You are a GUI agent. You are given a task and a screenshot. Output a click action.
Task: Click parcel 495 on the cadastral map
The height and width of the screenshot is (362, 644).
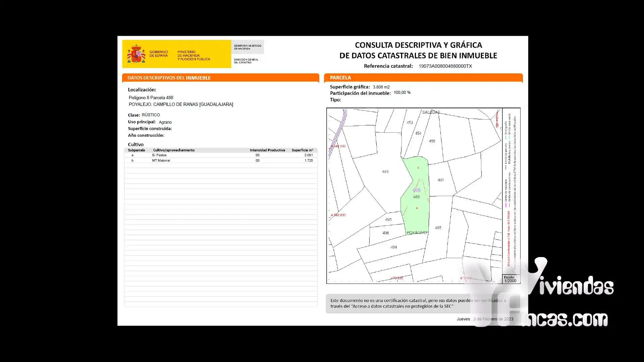(x=388, y=220)
